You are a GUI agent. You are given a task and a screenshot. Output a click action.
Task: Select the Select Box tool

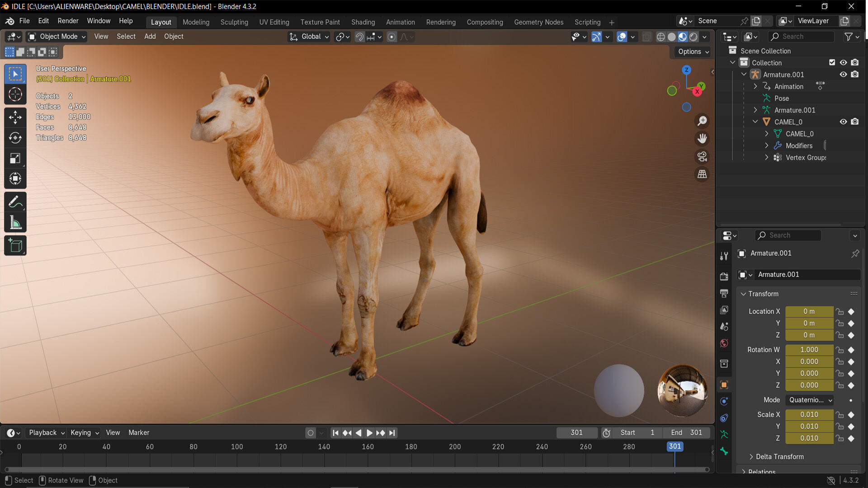(x=15, y=74)
